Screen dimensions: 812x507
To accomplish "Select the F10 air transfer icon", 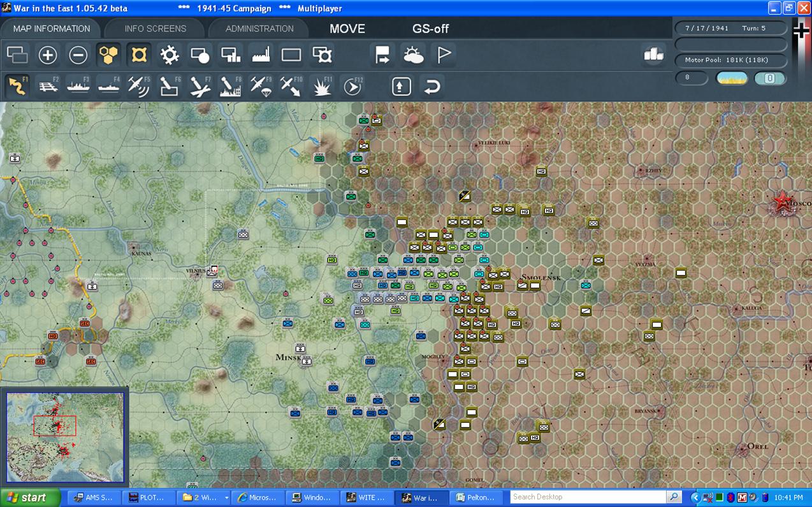I will coord(291,86).
